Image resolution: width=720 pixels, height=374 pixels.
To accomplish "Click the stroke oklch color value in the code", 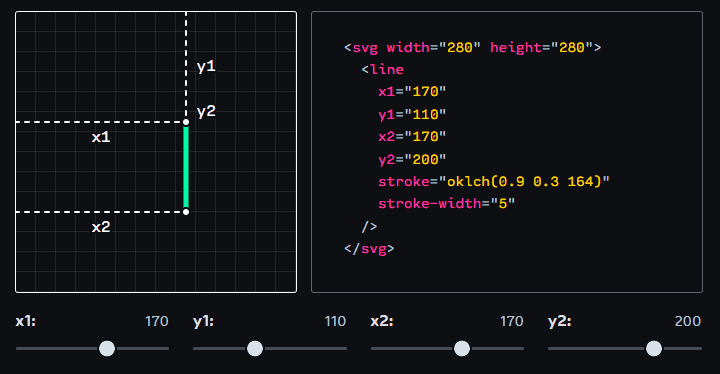I will (x=528, y=181).
